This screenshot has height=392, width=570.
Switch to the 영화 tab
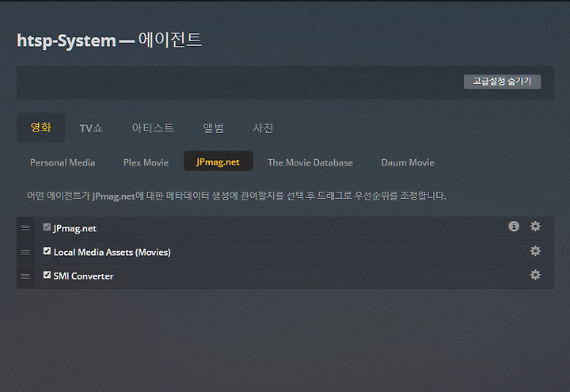pos(40,127)
